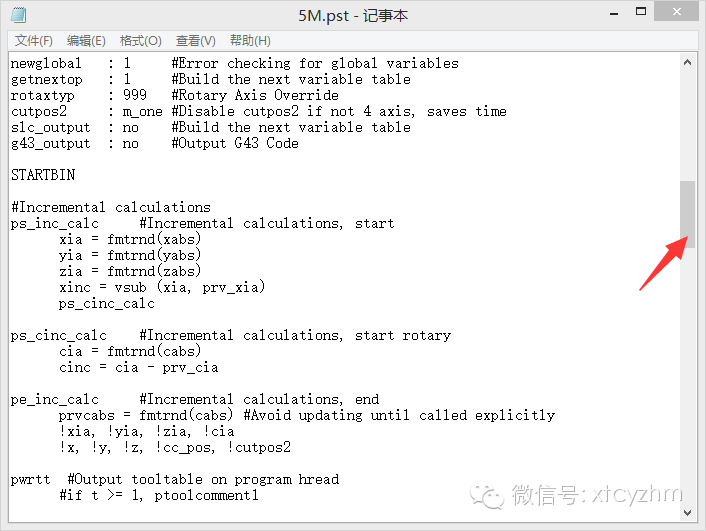Click the scroll up arrow
This screenshot has height=531, width=706.
click(688, 63)
